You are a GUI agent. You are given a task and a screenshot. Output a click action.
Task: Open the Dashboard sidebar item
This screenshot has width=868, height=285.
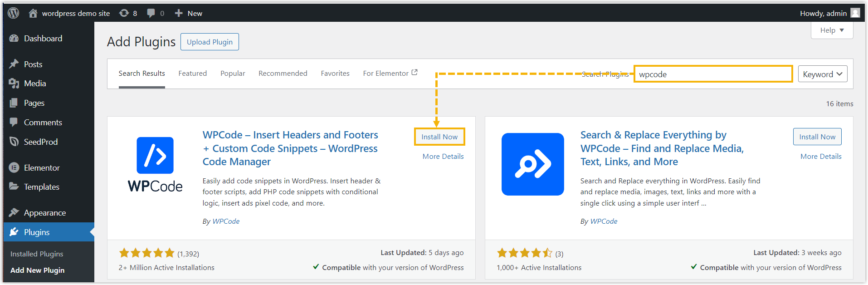[x=43, y=39]
